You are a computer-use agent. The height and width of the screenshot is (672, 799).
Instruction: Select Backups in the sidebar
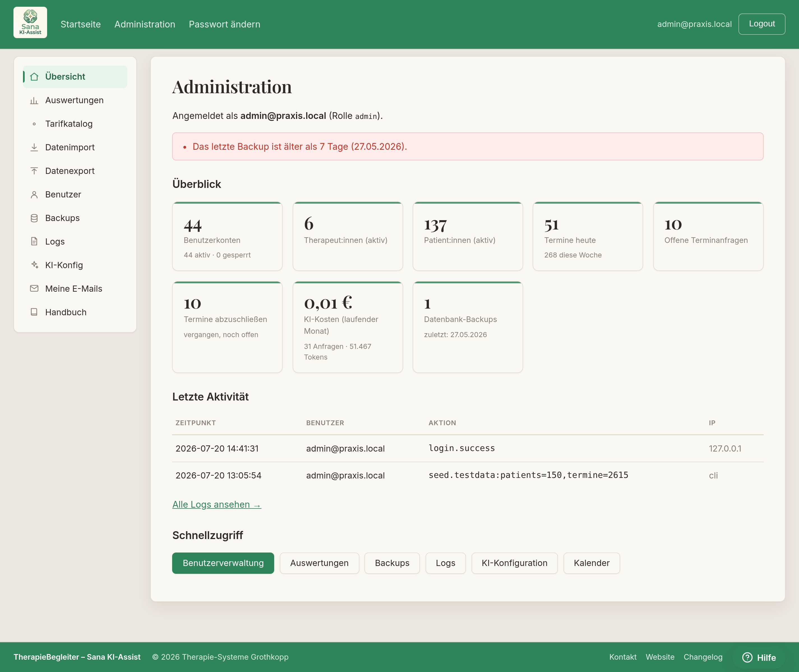(x=75, y=218)
